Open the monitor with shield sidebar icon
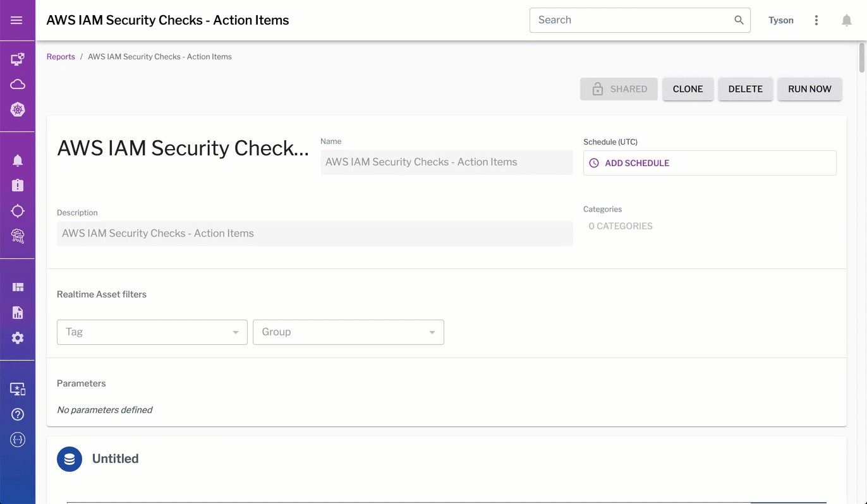867x504 pixels. pyautogui.click(x=18, y=59)
